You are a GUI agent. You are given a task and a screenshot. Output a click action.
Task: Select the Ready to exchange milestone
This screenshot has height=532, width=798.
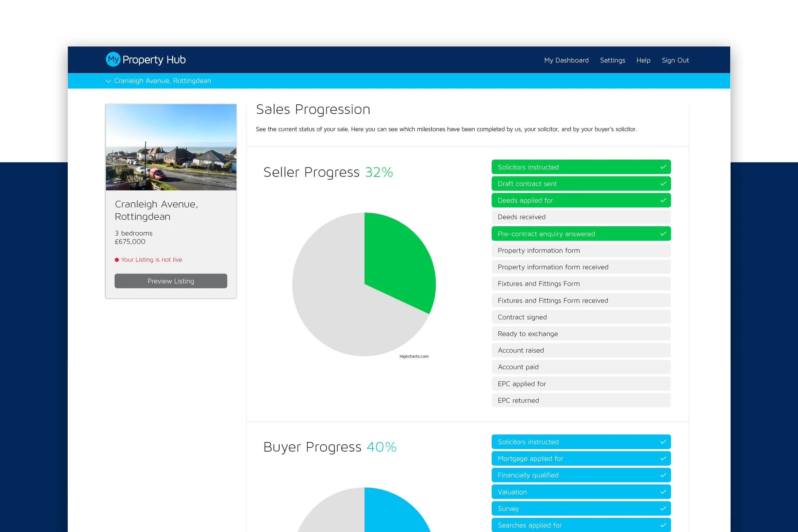(581, 333)
